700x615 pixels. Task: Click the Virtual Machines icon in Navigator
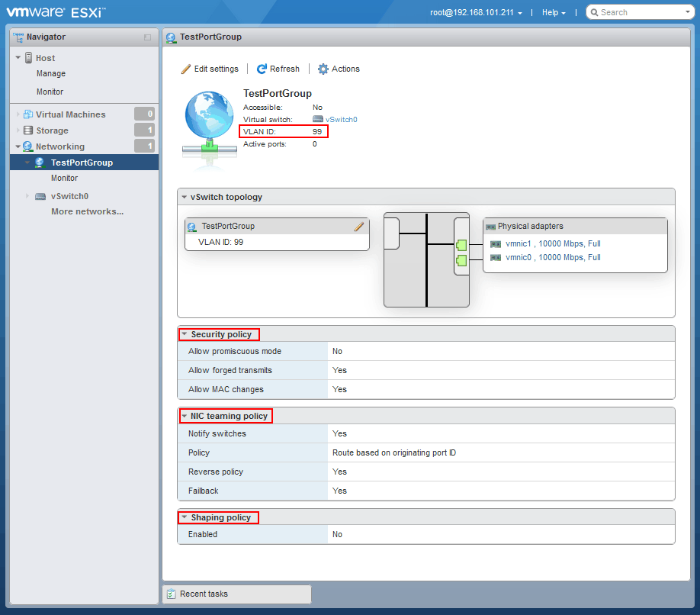[27, 114]
